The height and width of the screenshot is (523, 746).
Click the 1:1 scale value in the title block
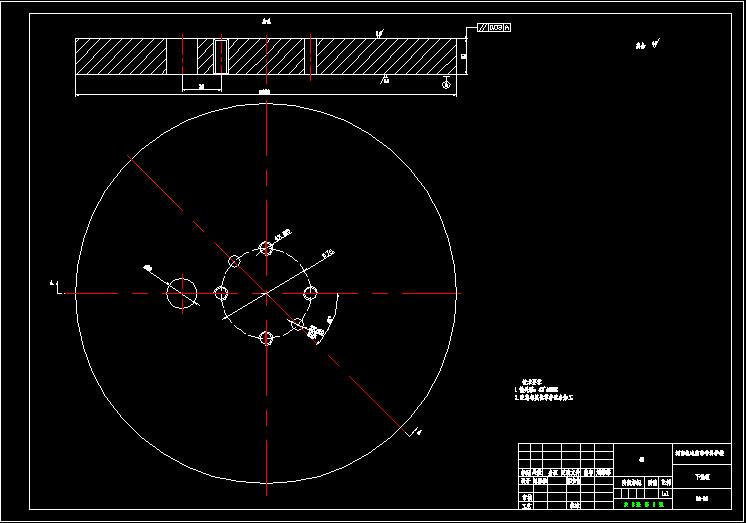tap(666, 494)
